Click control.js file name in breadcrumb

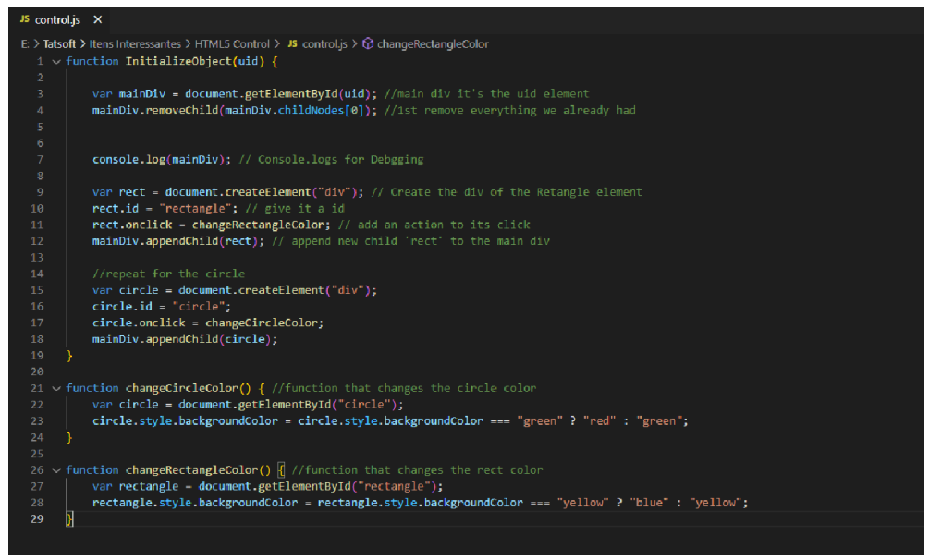[x=324, y=43]
